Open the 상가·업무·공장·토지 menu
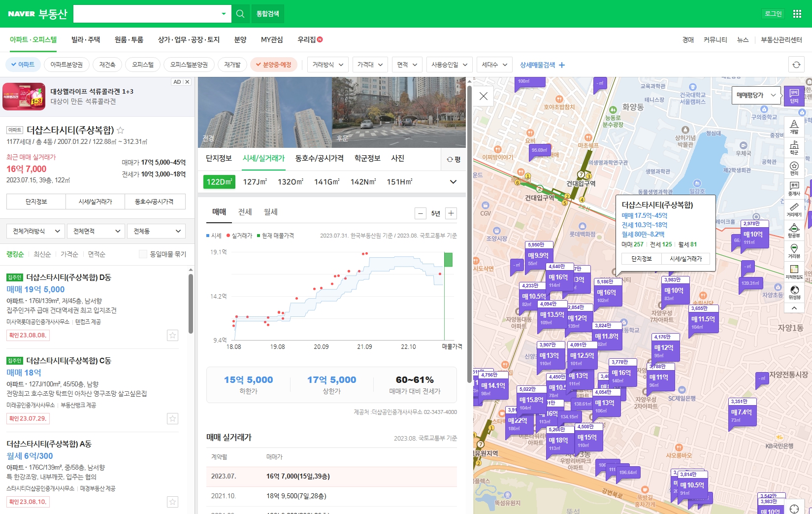The image size is (812, 514). pos(189,39)
